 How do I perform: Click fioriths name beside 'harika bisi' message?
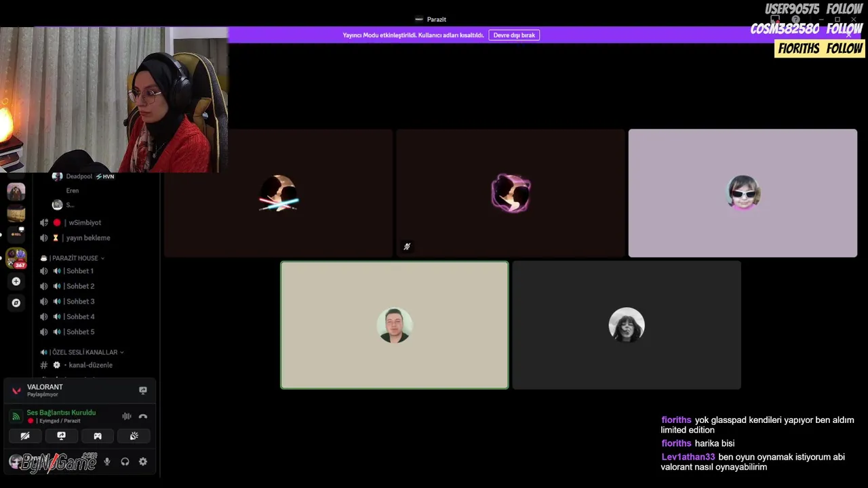coord(676,444)
